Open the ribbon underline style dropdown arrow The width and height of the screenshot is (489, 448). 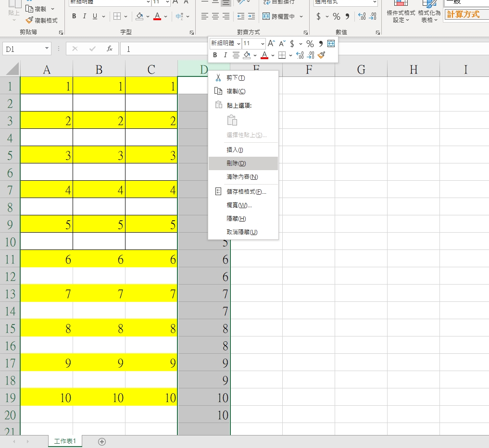(x=103, y=16)
